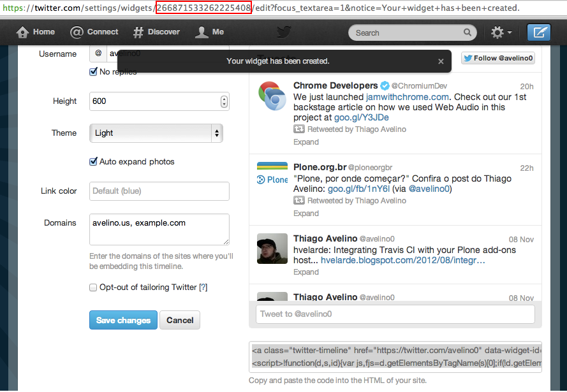Click the Domains text area
The height and width of the screenshot is (392, 567).
click(159, 229)
